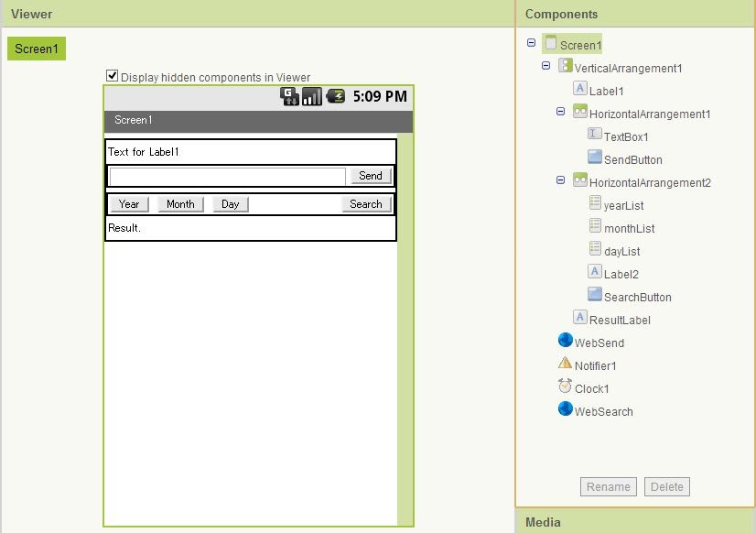Collapse the Screen1 tree node
This screenshot has height=533, width=756.
(532, 43)
